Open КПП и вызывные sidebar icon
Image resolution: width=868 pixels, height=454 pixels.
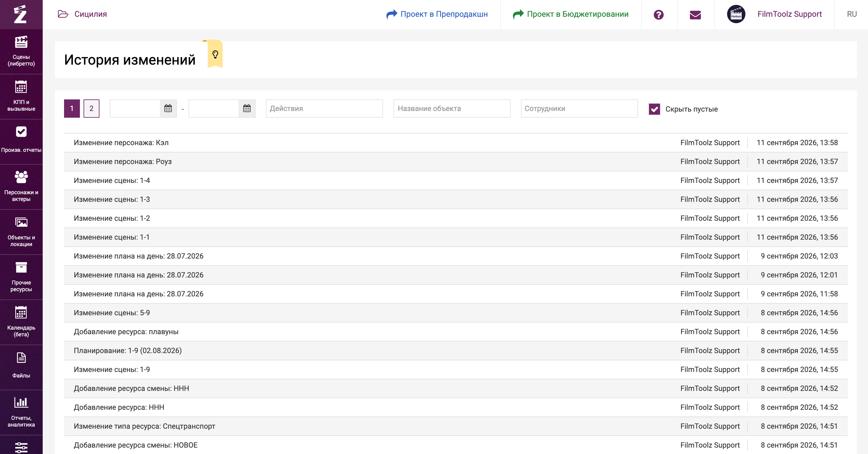click(x=21, y=87)
